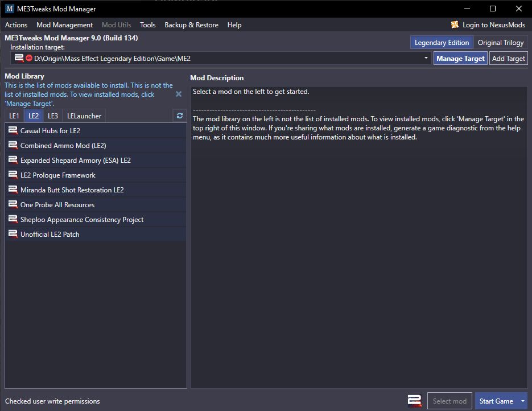Click the icon beside LE2 Prologue Framework
Screen dimensions: 532x411
click(13, 175)
